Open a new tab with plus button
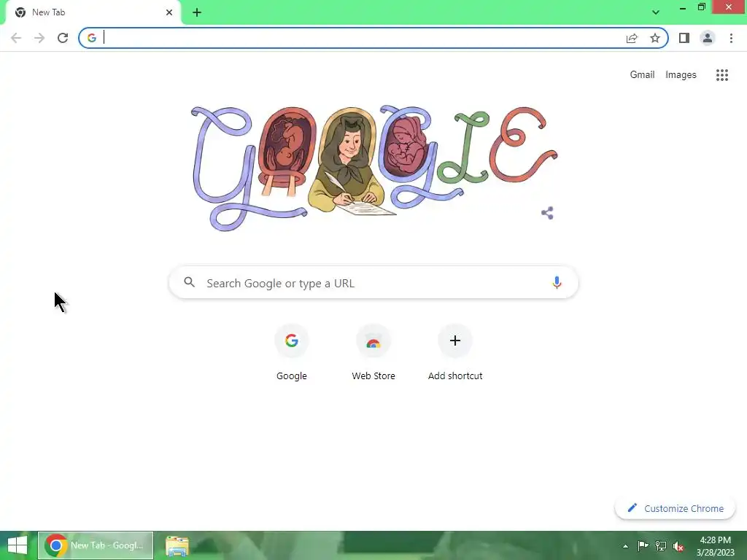The width and height of the screenshot is (747, 560). [x=197, y=12]
